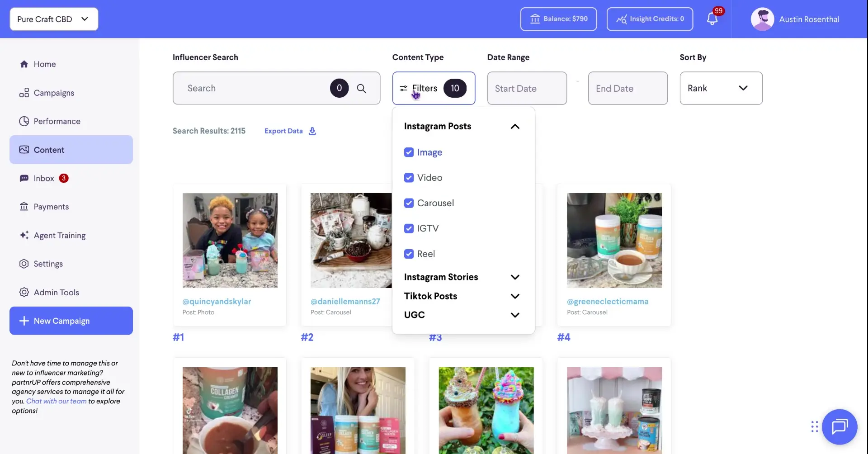Open the Insight Credits panel
Viewport: 868px width, 454px height.
pyautogui.click(x=650, y=19)
